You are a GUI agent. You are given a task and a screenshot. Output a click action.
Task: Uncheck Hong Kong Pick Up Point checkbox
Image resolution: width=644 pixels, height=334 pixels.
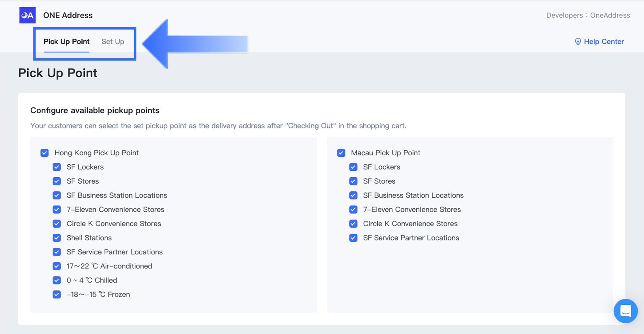[45, 153]
